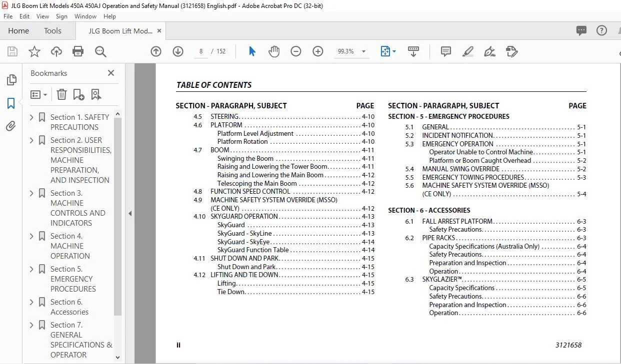Toggle the Bookmarks panel icon
Viewport: 621px width, 364px height.
pos(11,103)
